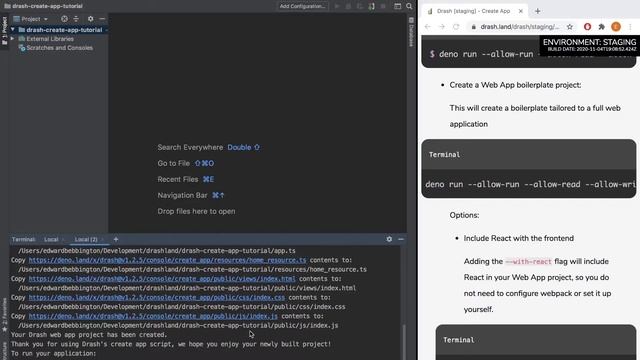
Task: Click the locate/select opened file icon
Action: point(64,19)
